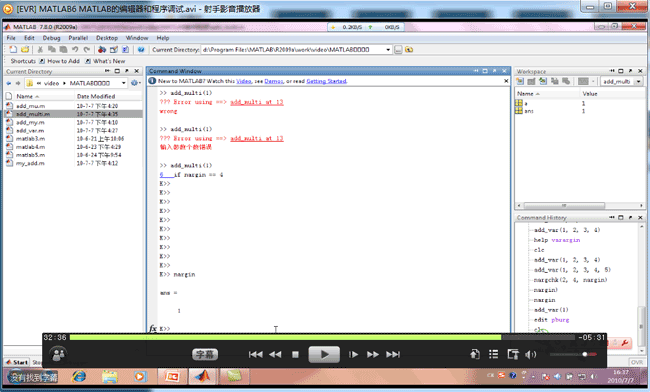Adjust the player volume slider
This screenshot has height=392, width=650.
(x=573, y=354)
